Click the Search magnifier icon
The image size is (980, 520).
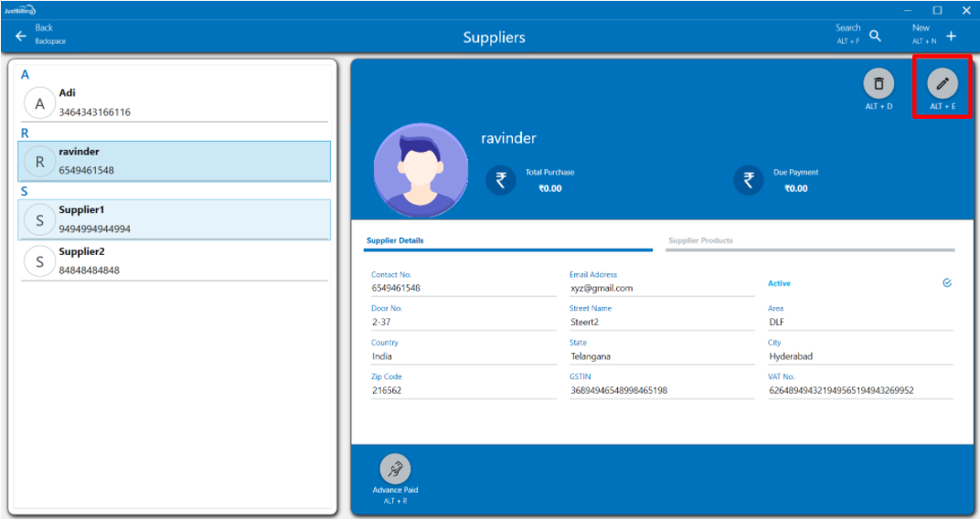pos(875,36)
